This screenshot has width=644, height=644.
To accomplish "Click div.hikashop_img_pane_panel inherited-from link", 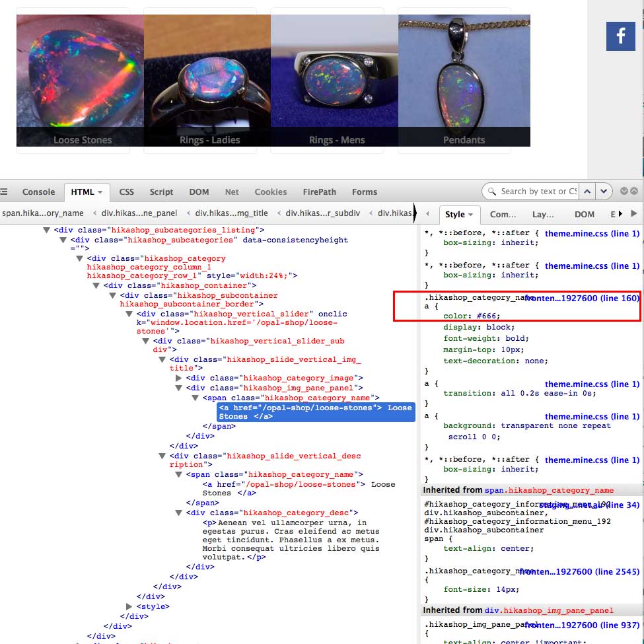I will 549,610.
